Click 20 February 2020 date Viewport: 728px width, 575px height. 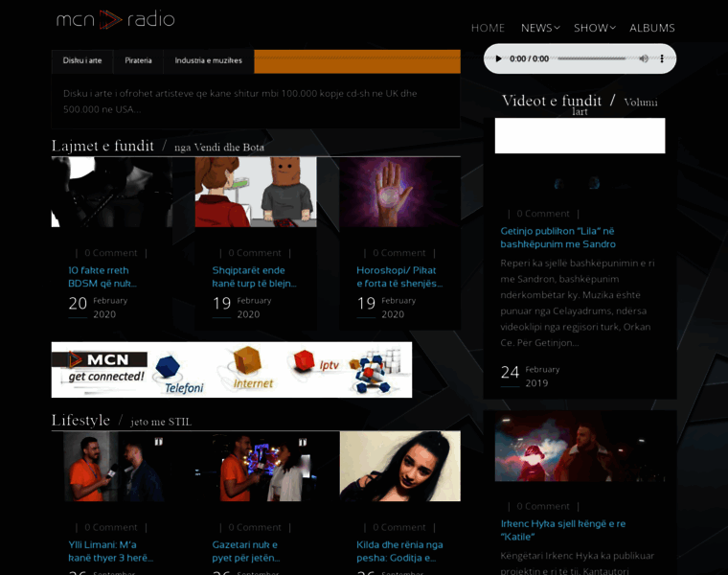point(98,308)
